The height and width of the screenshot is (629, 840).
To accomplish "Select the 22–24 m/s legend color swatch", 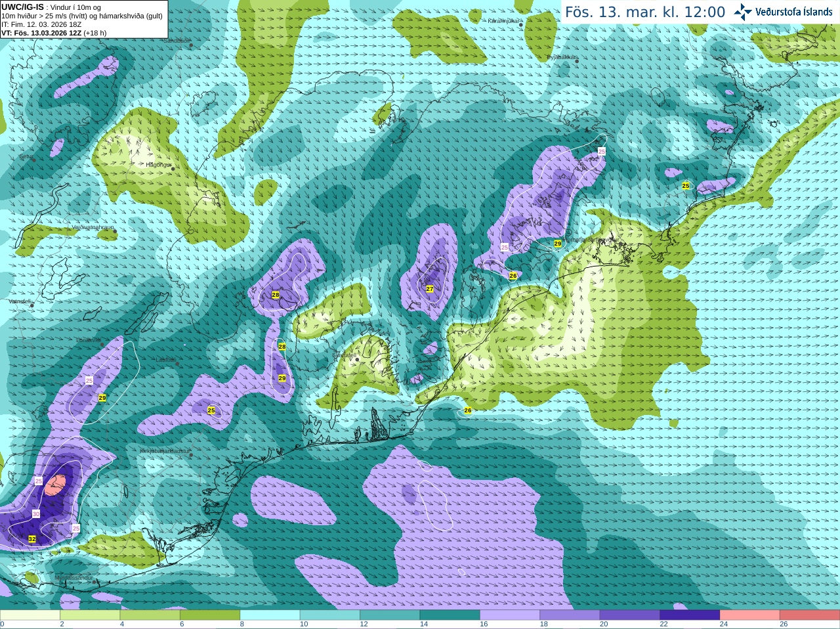I will pyautogui.click(x=690, y=615).
